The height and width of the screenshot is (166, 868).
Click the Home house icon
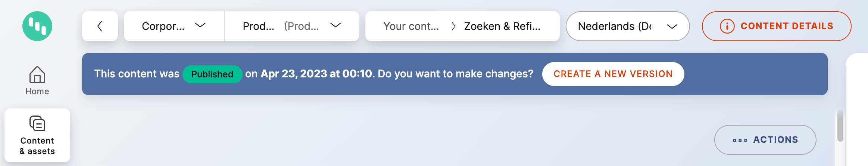click(x=37, y=74)
